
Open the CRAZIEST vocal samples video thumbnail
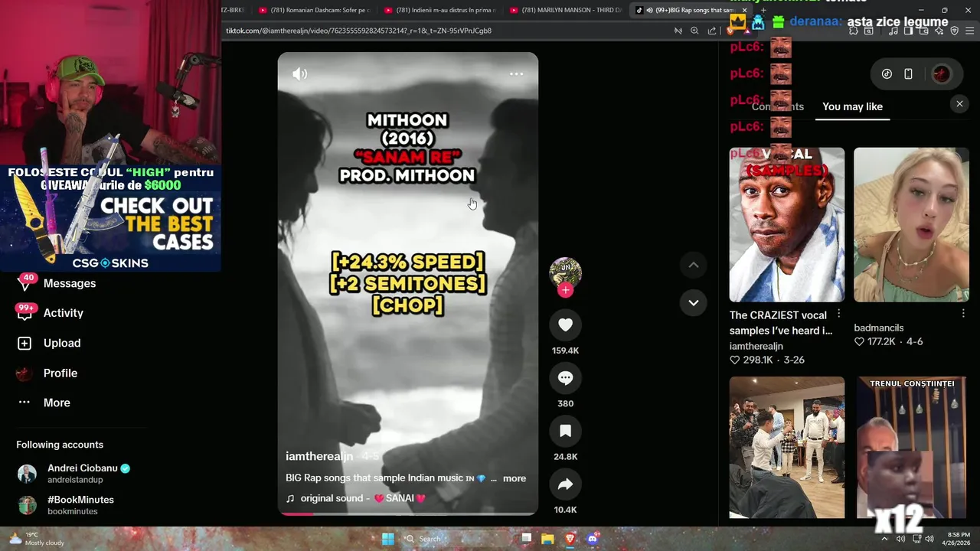pyautogui.click(x=786, y=225)
